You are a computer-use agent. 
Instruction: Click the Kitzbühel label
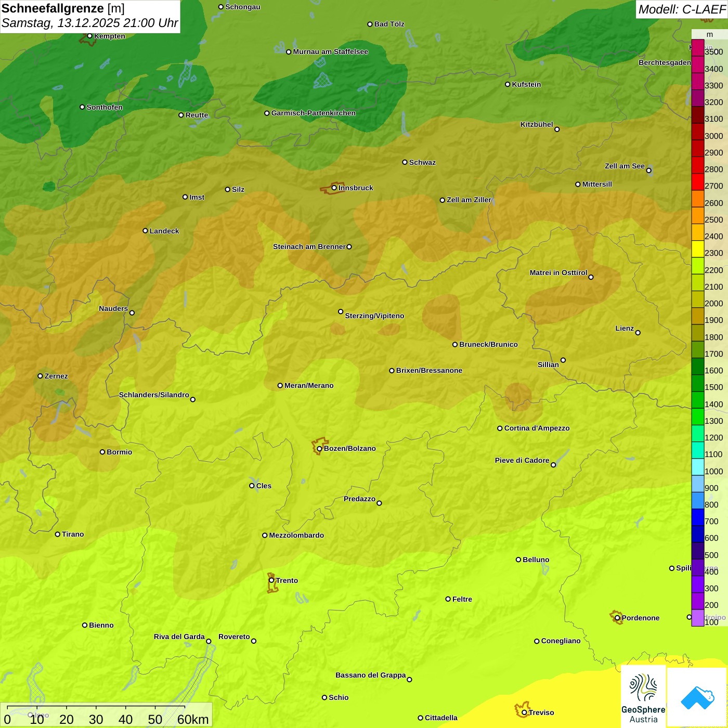pyautogui.click(x=537, y=124)
